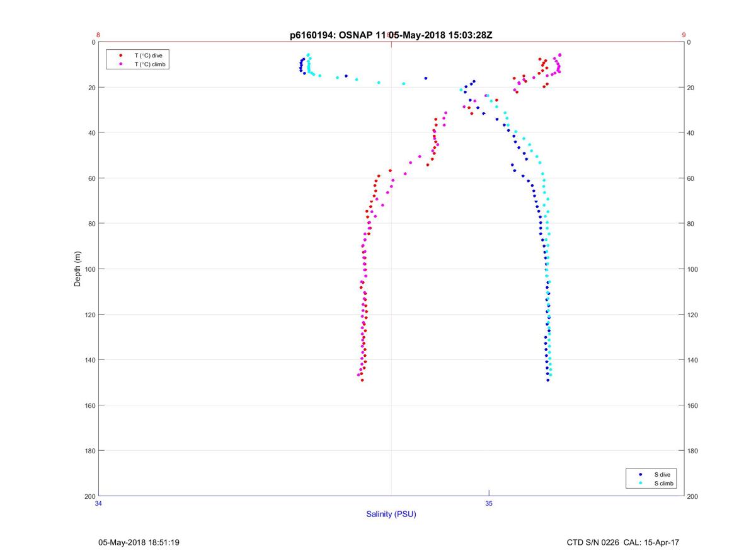Click left-axis depth tick label "100"
The height and width of the screenshot is (558, 756).
89,269
